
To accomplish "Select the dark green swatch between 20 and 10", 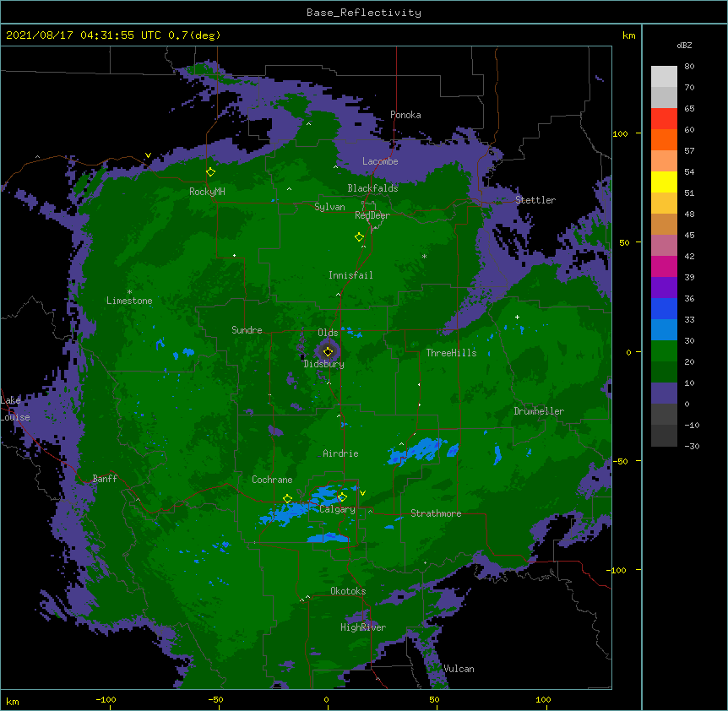I will coord(664,372).
